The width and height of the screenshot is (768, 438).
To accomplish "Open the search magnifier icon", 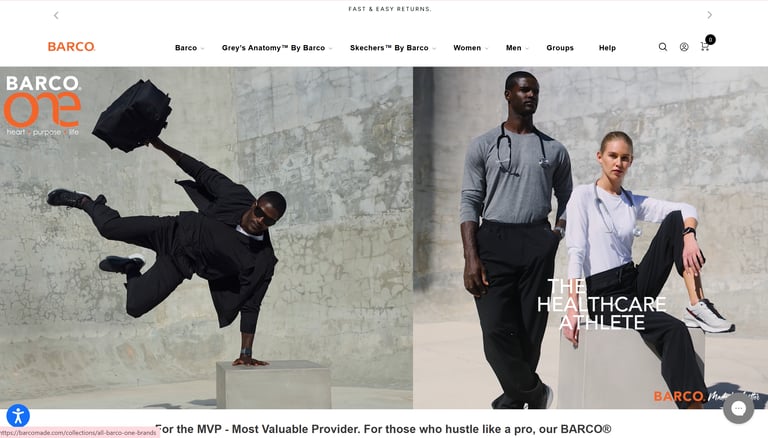I will tap(663, 47).
